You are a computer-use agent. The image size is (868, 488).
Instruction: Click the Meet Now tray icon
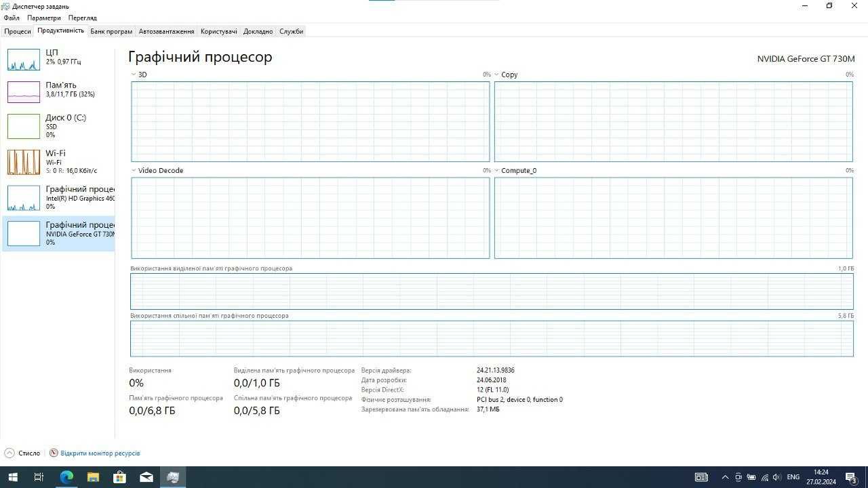738,477
